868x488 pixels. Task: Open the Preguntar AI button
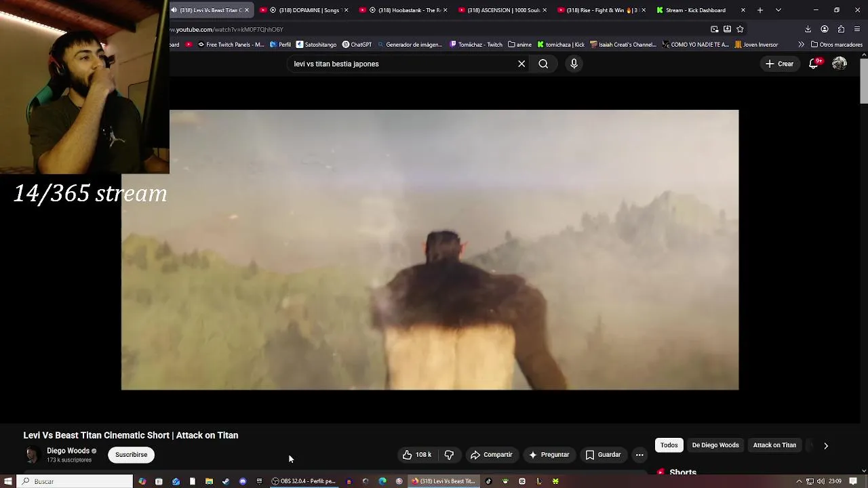[x=549, y=455]
